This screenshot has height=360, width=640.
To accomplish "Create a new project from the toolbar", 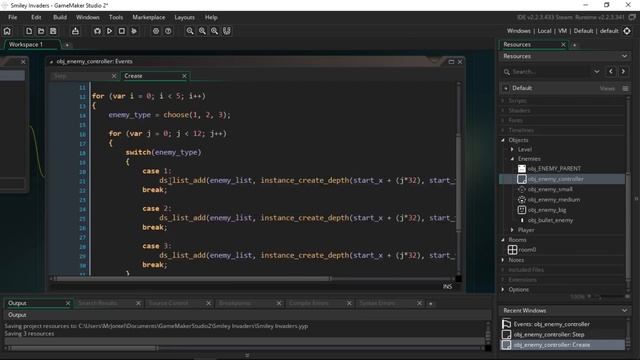I will tap(29, 31).
